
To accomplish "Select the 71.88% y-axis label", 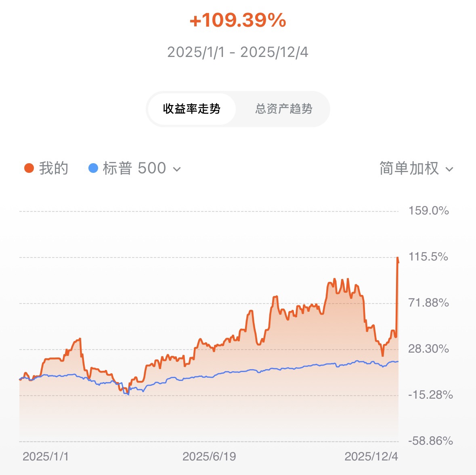I will coord(428,303).
